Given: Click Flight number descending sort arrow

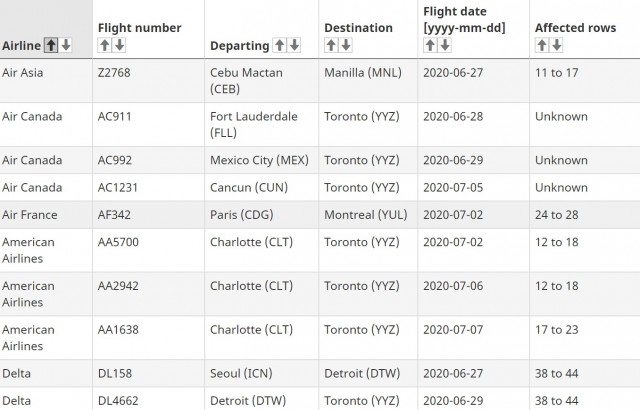Looking at the screenshot, I should point(119,45).
